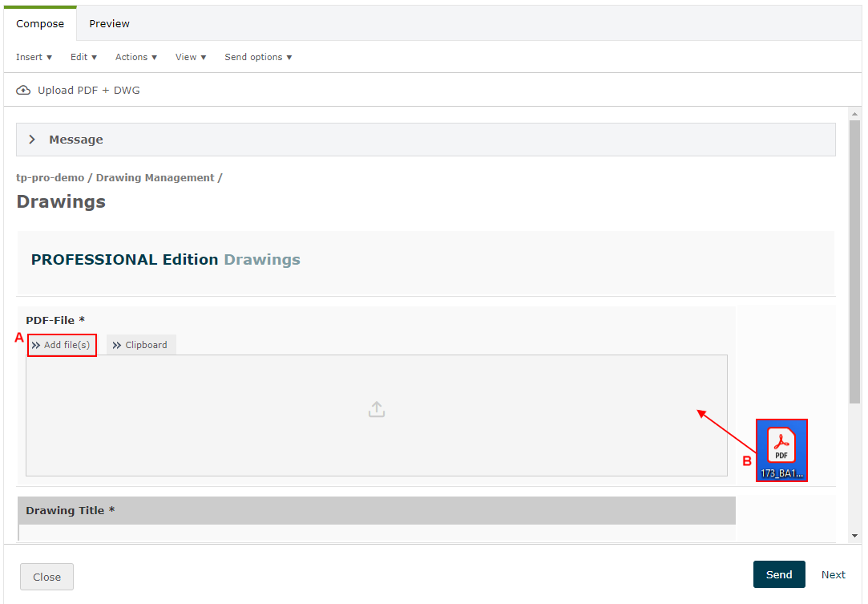
Task: Click the Next link
Action: tap(833, 574)
